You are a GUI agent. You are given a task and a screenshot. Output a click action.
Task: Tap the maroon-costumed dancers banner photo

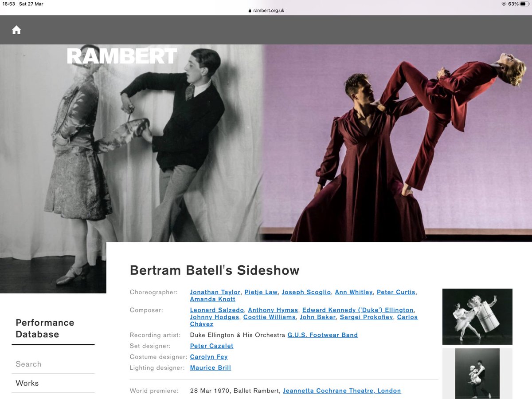point(397,143)
